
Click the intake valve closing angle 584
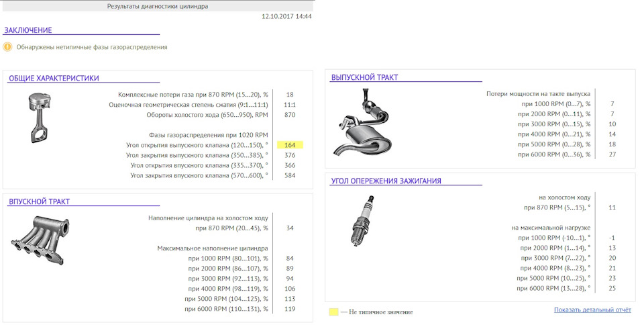290,175
